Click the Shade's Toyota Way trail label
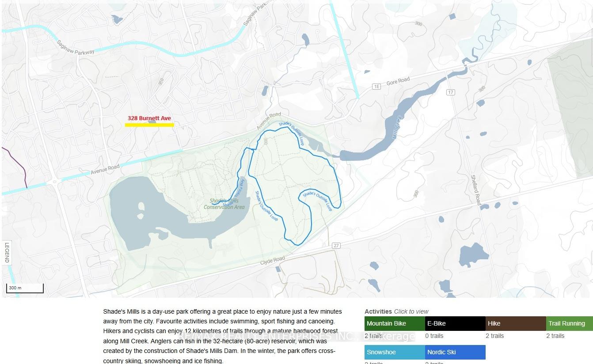 pos(235,193)
